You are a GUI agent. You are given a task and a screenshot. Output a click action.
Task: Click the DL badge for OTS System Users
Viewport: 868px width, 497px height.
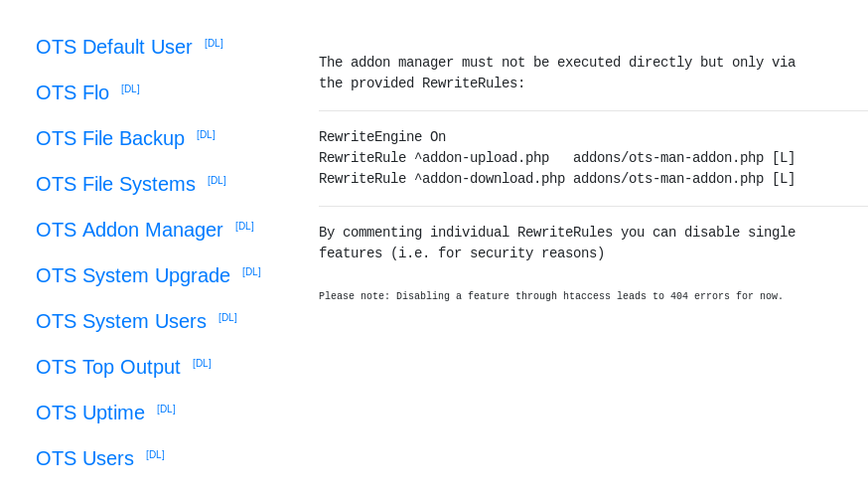pos(227,318)
